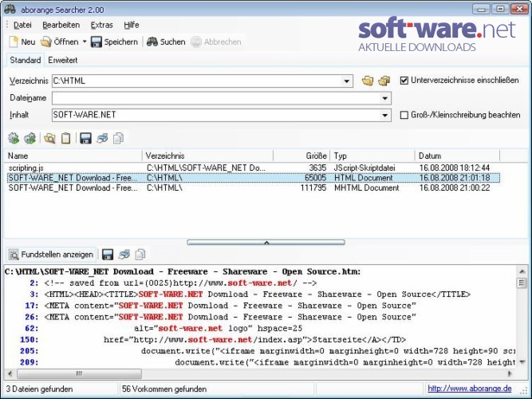The width and height of the screenshot is (532, 399).
Task: Select the Standard tab
Action: point(25,60)
